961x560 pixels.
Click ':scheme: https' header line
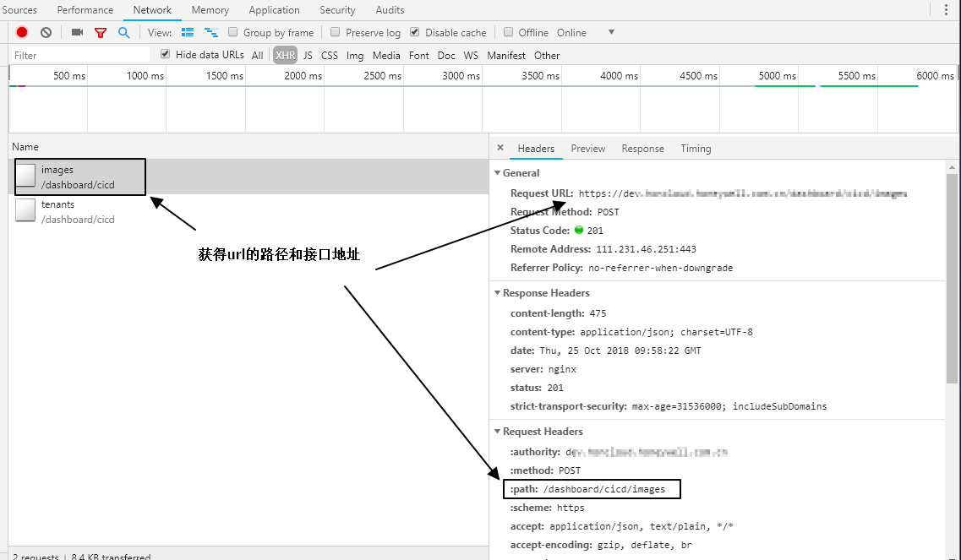(x=547, y=508)
